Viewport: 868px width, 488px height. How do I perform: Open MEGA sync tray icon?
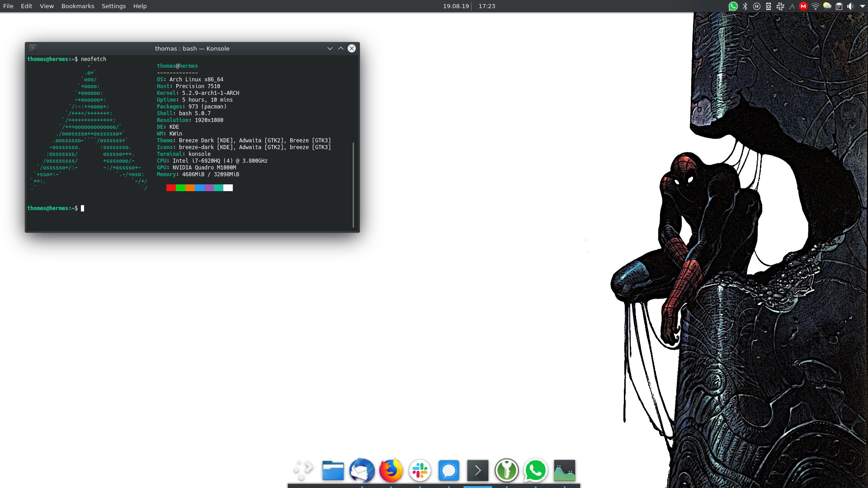tap(803, 6)
